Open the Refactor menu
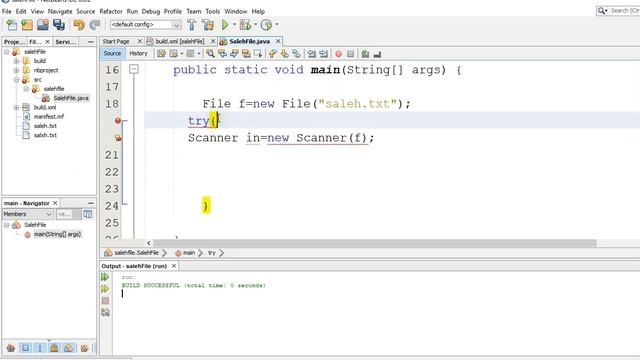Viewport: 640px width, 360px height. (x=111, y=11)
